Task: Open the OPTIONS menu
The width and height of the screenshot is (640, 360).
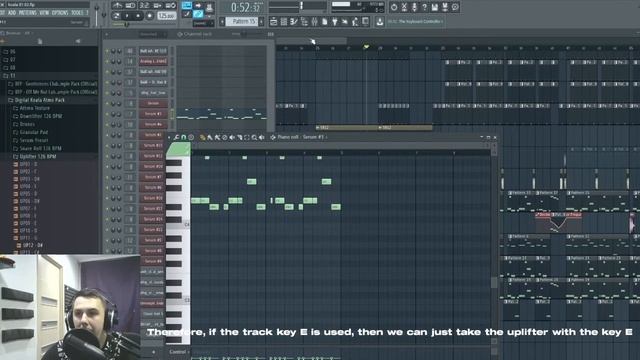Action: (x=60, y=13)
